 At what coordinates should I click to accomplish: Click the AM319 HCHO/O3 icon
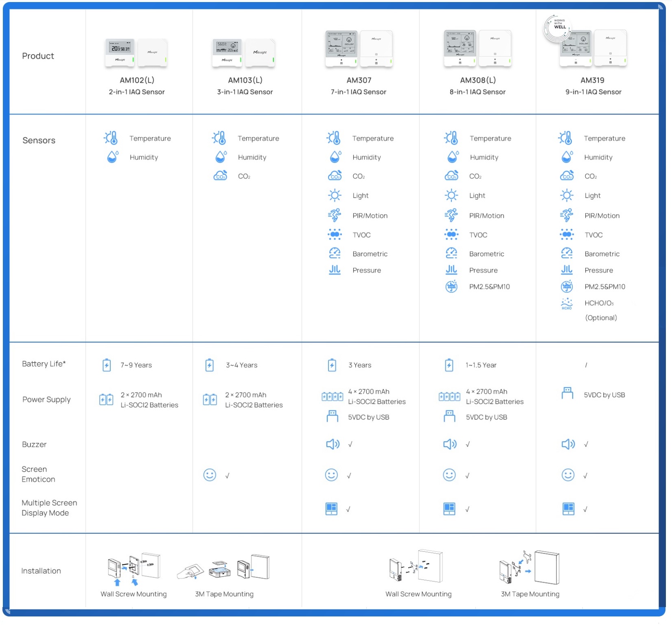tap(567, 304)
